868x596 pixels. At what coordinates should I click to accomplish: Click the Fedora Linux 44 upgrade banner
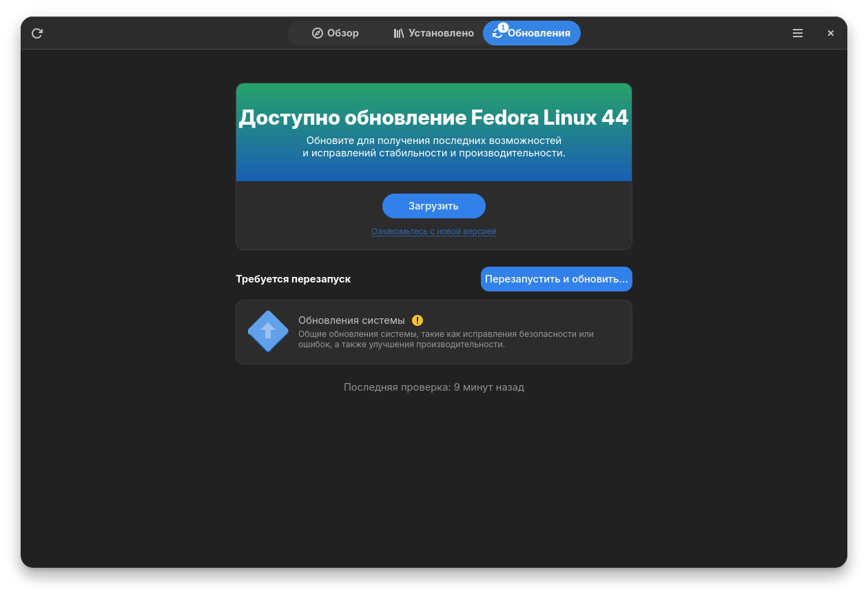coord(434,132)
